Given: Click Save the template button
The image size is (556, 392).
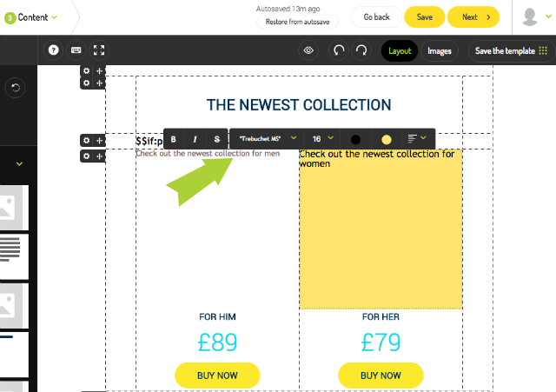Looking at the screenshot, I should click(x=511, y=50).
